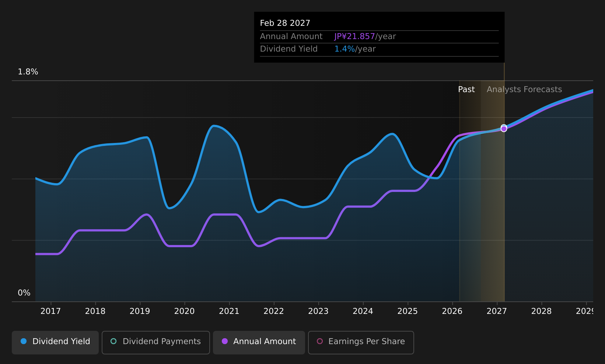Click the 2025 x-axis label
This screenshot has width=605, height=364.
[x=408, y=311]
